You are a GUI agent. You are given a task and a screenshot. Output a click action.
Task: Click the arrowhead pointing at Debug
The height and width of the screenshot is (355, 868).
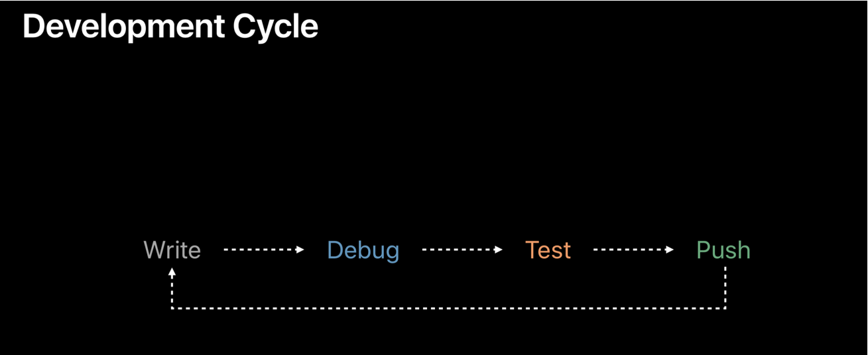click(x=300, y=249)
